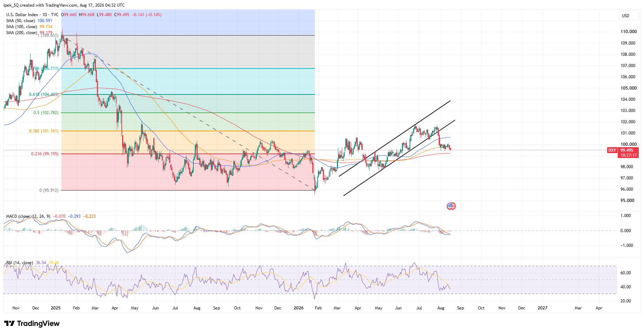Click the Fibonacci label 0.618 (104.403)
Image resolution: width=644 pixels, height=334 pixels.
pos(44,94)
